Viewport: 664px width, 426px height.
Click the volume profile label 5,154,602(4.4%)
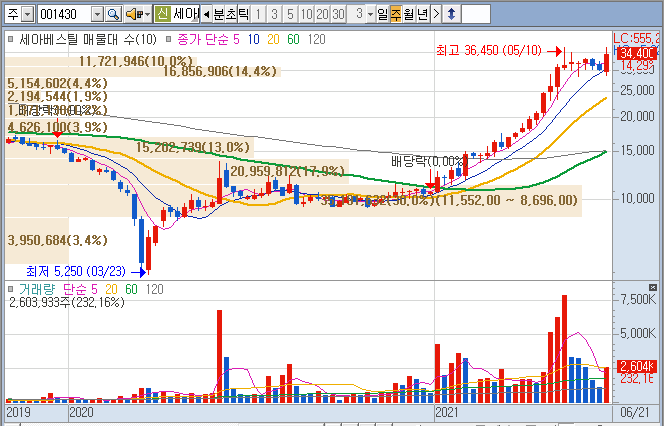click(x=58, y=83)
